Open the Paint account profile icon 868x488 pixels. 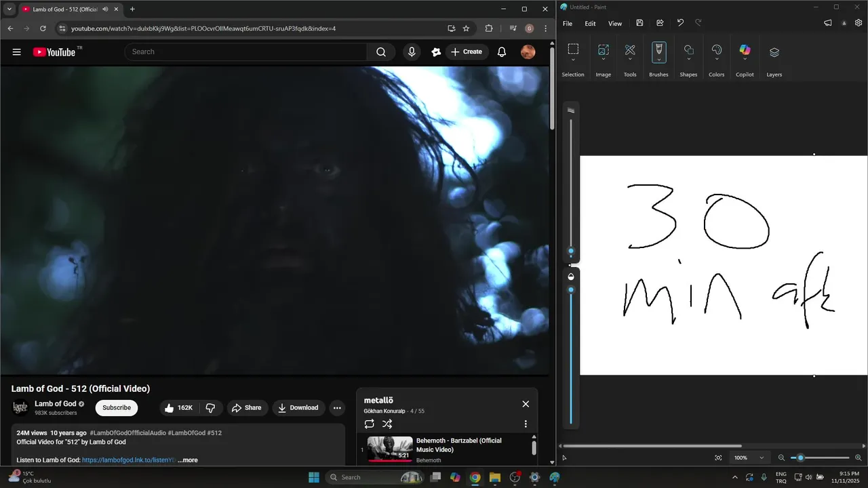click(844, 23)
